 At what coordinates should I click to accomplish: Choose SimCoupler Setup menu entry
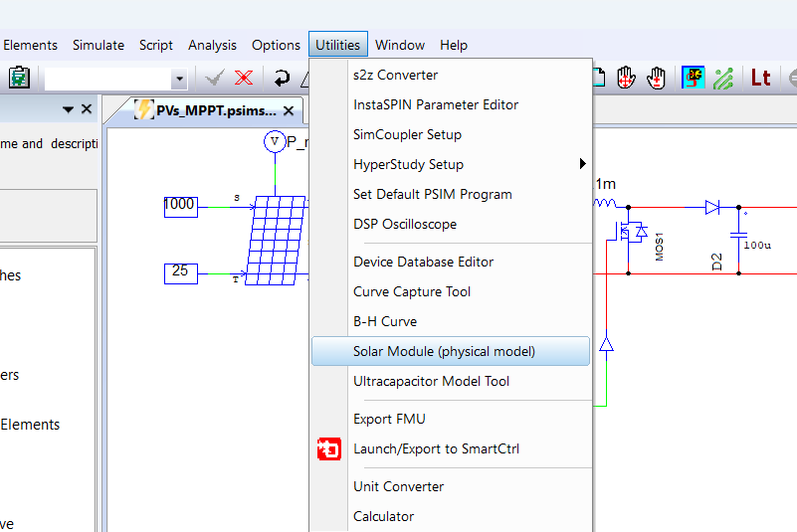(x=452, y=134)
